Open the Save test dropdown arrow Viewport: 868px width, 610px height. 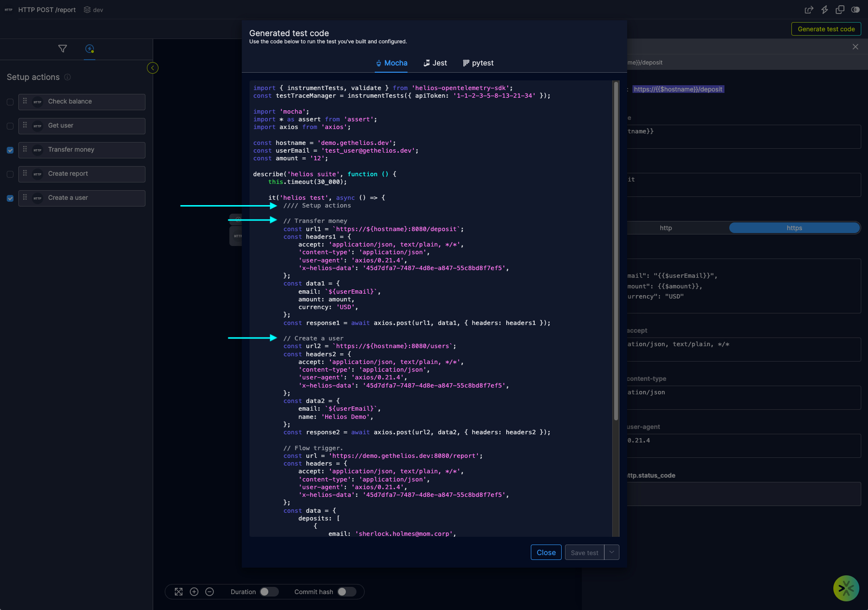(x=612, y=553)
